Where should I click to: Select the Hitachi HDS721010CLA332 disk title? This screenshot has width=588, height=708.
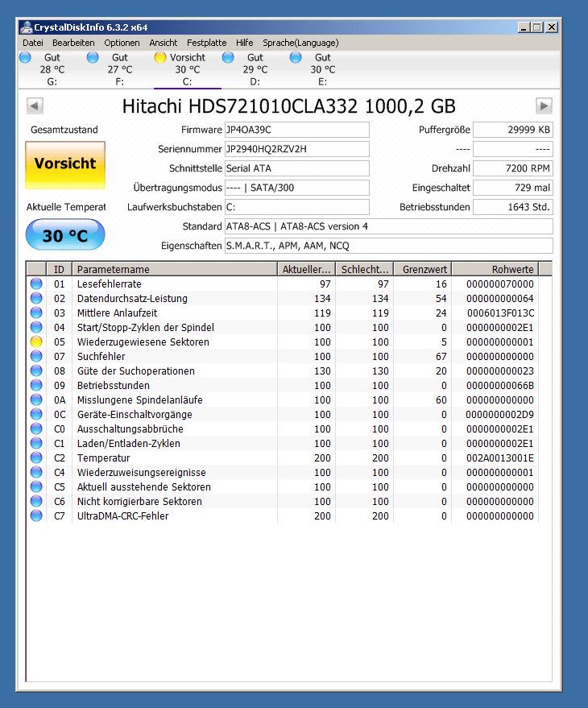(x=288, y=106)
